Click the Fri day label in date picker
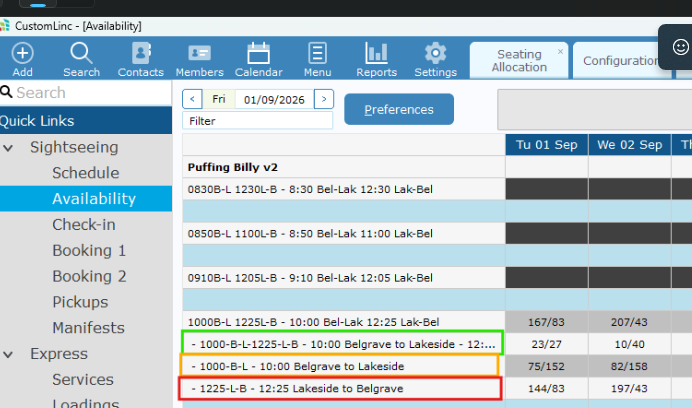 point(218,99)
